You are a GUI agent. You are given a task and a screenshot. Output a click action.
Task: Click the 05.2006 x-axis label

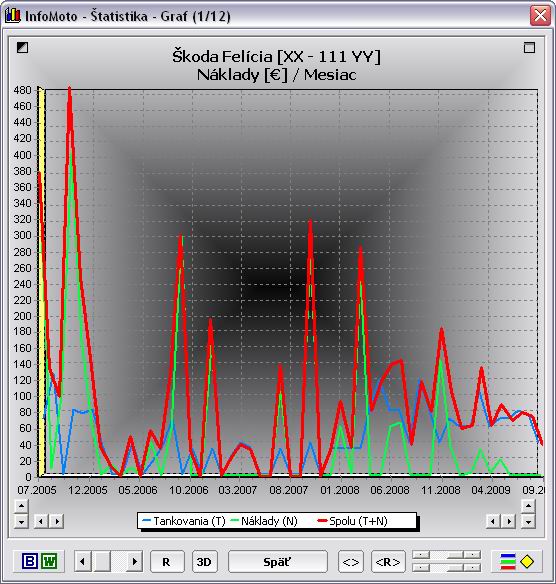coord(138,490)
